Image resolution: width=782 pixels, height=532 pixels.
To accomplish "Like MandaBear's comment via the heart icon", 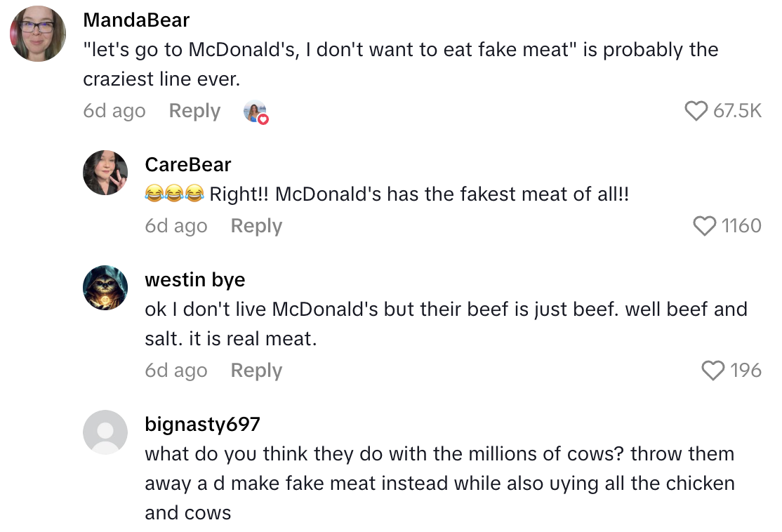I will click(696, 110).
